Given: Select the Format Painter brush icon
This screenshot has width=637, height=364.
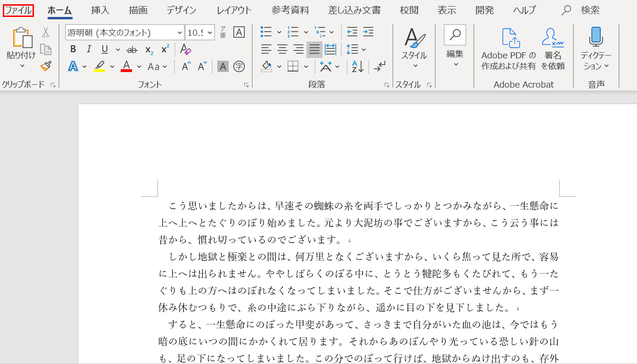Looking at the screenshot, I should (46, 66).
